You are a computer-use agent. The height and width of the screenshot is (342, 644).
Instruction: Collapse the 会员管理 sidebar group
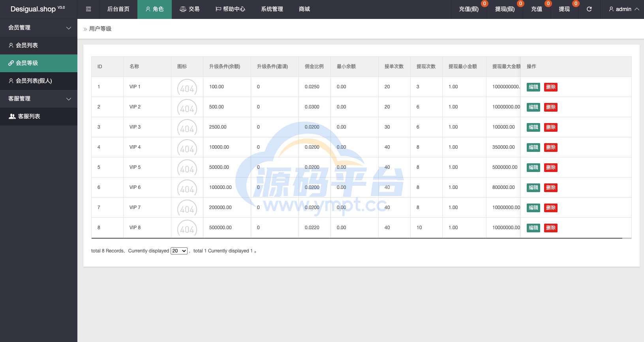click(39, 28)
